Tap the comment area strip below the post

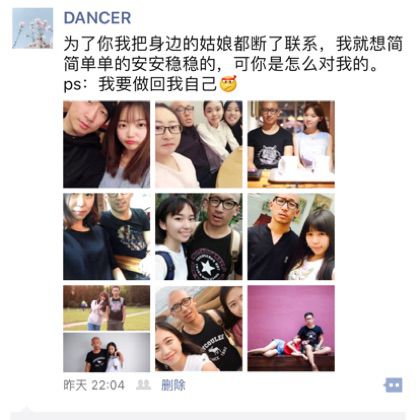[x=210, y=415]
